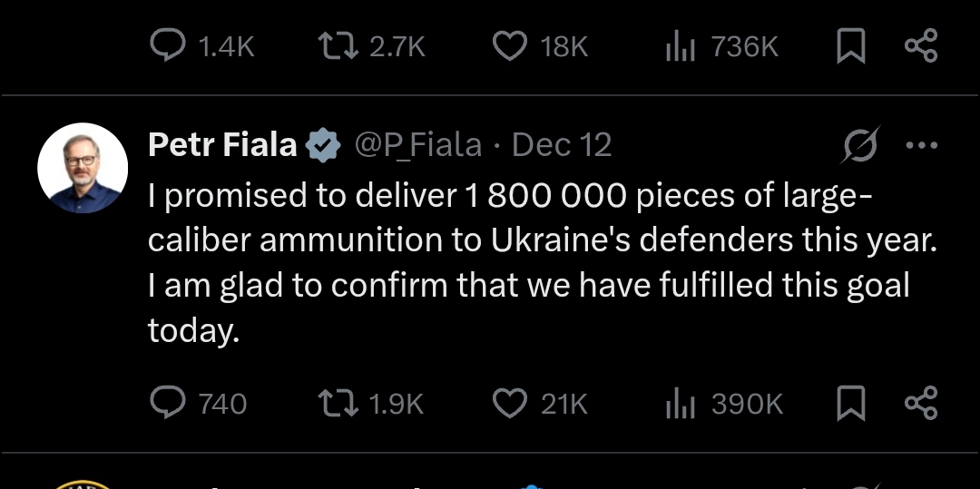980x489 pixels.
Task: Bookmark Petr Fiala's ammunition post
Action: click(851, 403)
